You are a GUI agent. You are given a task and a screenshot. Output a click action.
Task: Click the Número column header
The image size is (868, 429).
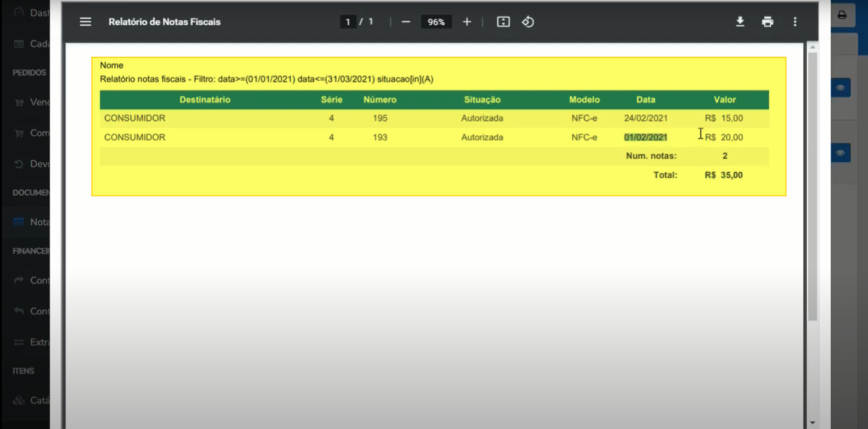pyautogui.click(x=380, y=99)
